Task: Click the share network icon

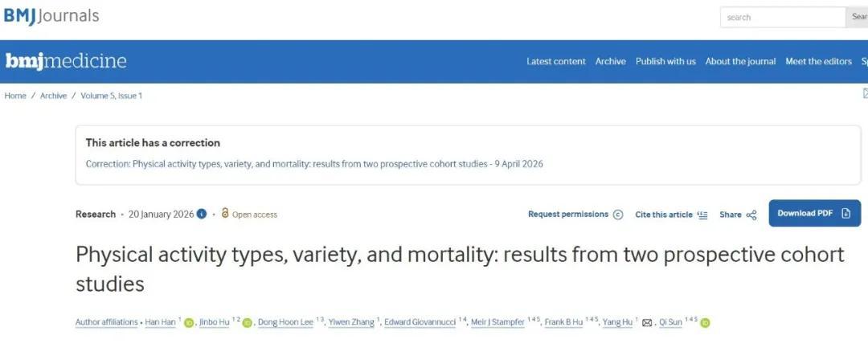Action: (x=751, y=215)
